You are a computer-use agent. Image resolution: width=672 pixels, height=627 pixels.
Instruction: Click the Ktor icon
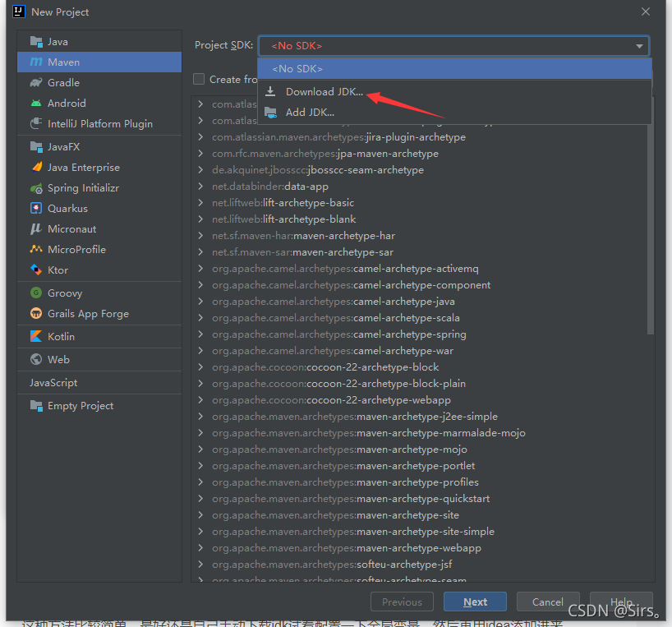(x=36, y=270)
